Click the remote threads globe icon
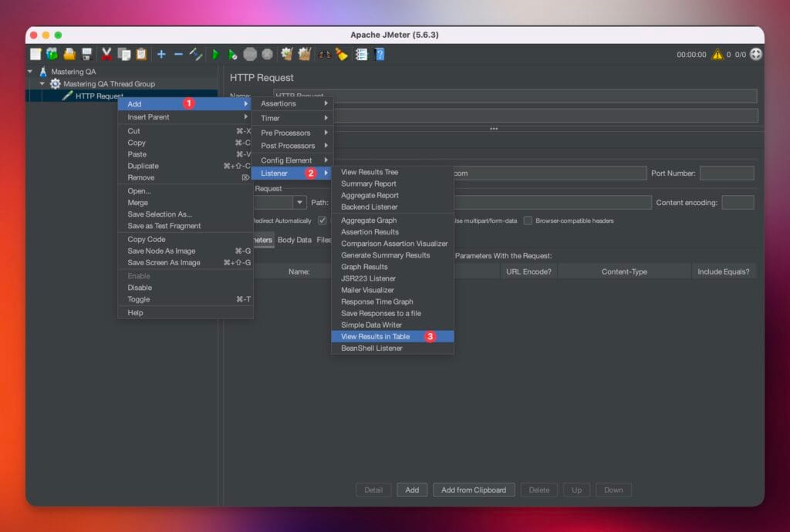Image resolution: width=790 pixels, height=532 pixels. [756, 55]
